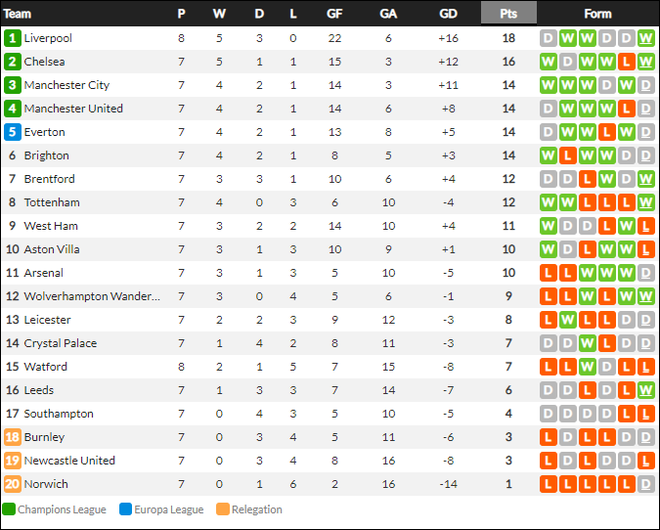The image size is (660, 530).
Task: Click the blue Europa League legend swatch
Action: [x=125, y=509]
